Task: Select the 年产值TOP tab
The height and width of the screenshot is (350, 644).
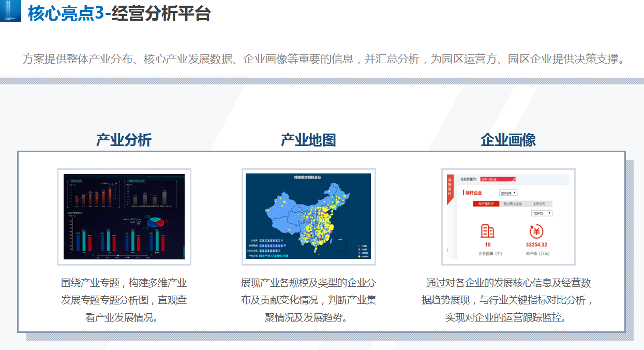Action: tap(486, 203)
